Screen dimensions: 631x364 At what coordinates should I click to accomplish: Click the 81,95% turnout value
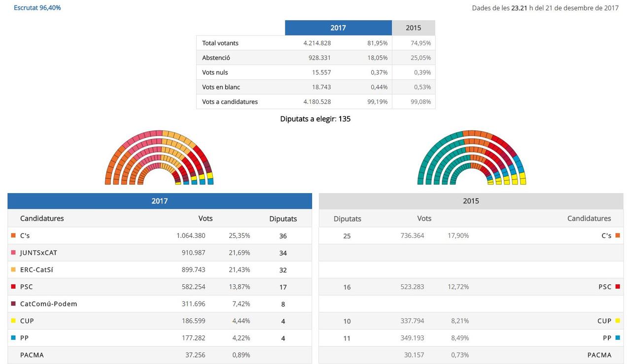pyautogui.click(x=378, y=43)
